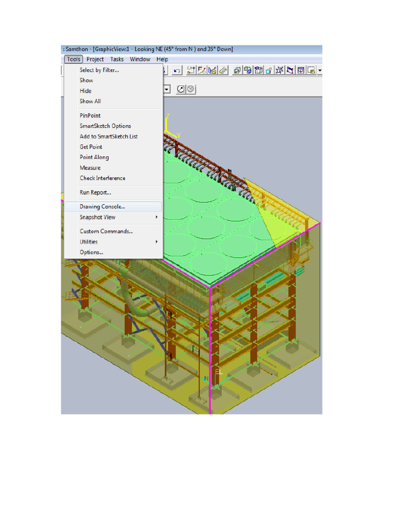The height and width of the screenshot is (532, 399).
Task: Open the toolbar overflow arrow at far right
Action: (320, 71)
